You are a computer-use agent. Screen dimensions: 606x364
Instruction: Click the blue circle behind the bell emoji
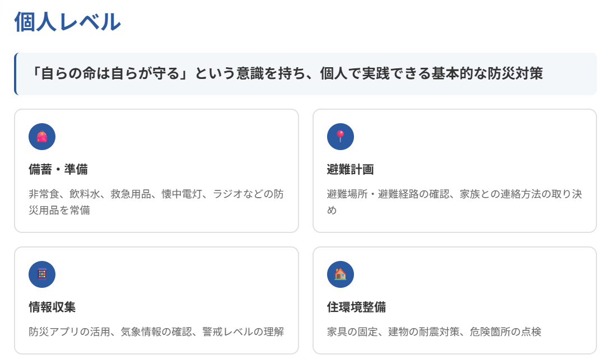pyautogui.click(x=41, y=136)
